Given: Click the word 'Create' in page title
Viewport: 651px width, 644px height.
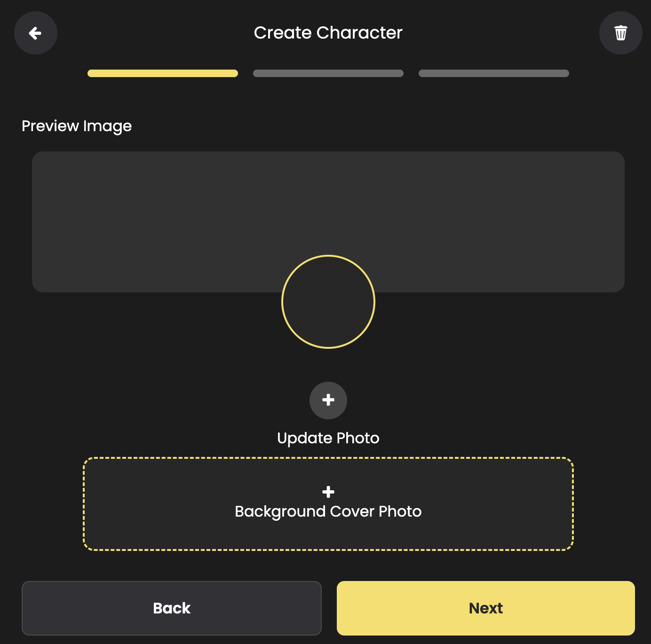Looking at the screenshot, I should coord(283,33).
